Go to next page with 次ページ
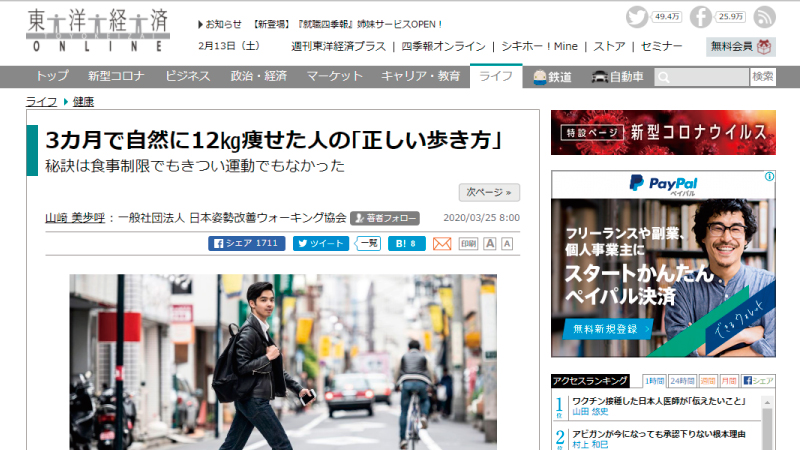 click(489, 192)
